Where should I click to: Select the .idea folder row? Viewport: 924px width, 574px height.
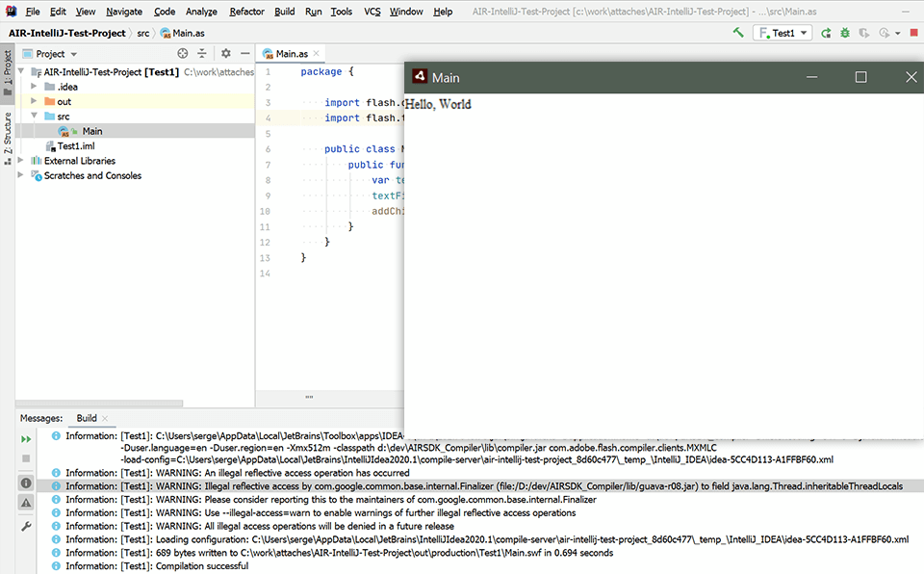(x=135, y=87)
